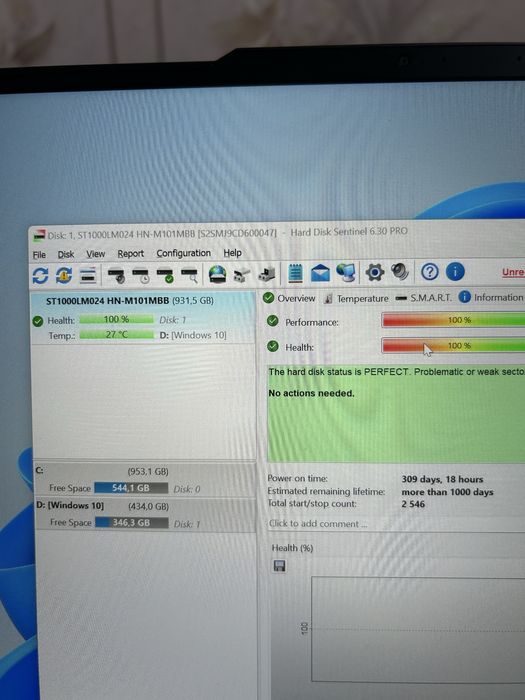Screen dimensions: 525x700
Task: Click the refresh-with-warning toolbar icon
Action: 64,275
